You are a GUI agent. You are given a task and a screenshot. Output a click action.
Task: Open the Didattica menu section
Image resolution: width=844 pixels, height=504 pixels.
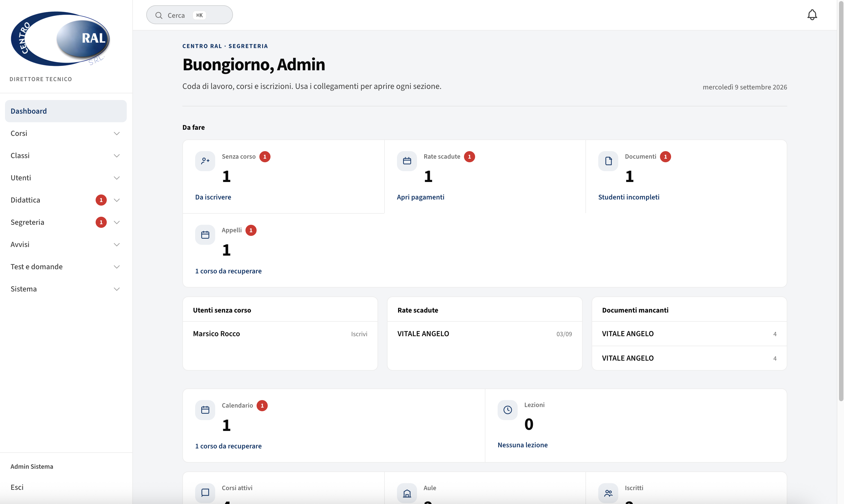[66, 200]
